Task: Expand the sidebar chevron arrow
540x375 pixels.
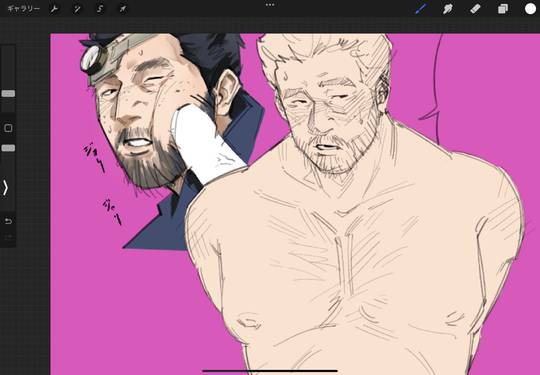Action: click(x=6, y=188)
